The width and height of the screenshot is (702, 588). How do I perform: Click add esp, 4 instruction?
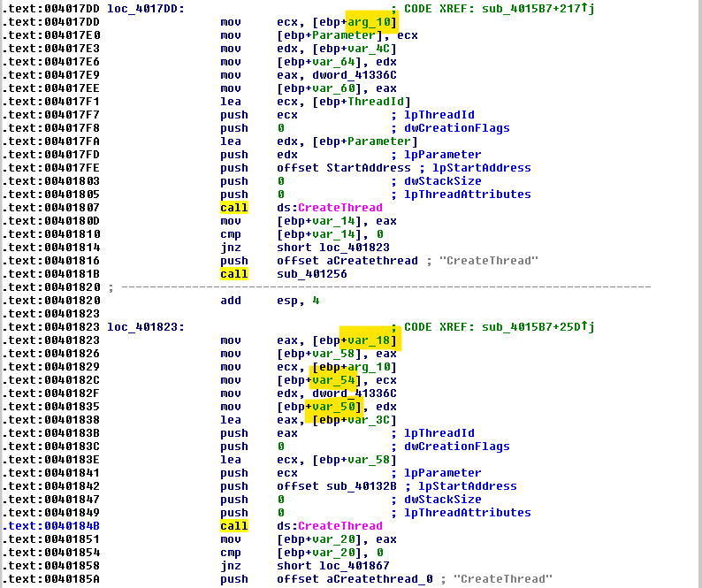270,301
